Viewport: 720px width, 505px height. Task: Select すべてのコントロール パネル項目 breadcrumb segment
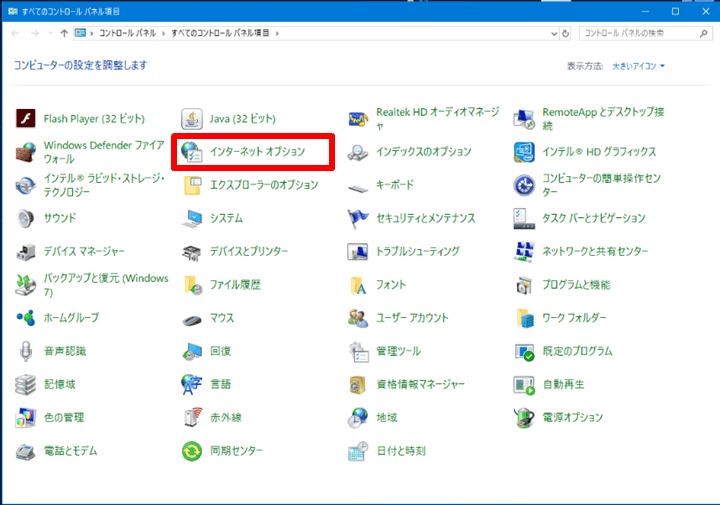tap(220, 33)
